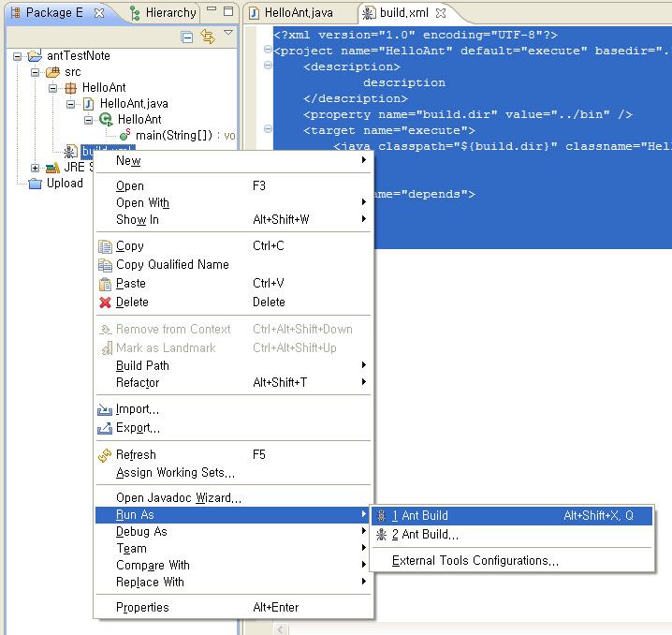Open the New submenu

click(234, 161)
